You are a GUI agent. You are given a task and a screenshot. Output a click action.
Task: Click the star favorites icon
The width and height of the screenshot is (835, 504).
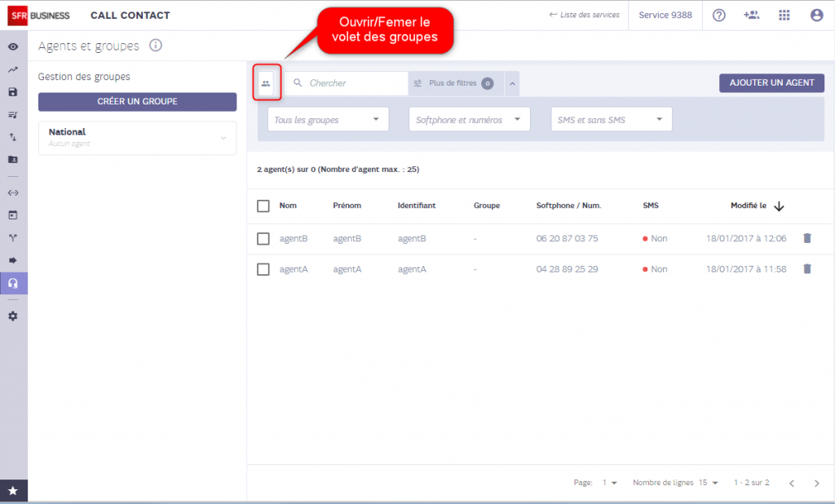coord(13,491)
